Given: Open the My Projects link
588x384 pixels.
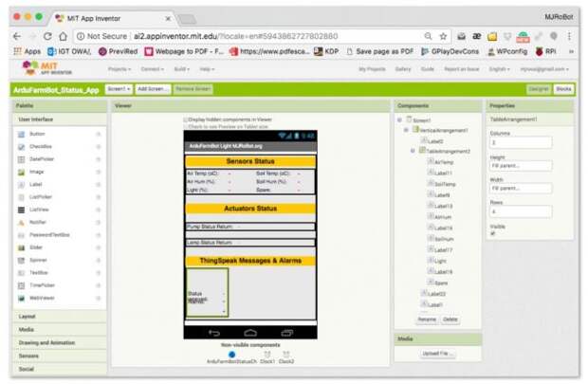Looking at the screenshot, I should [372, 69].
